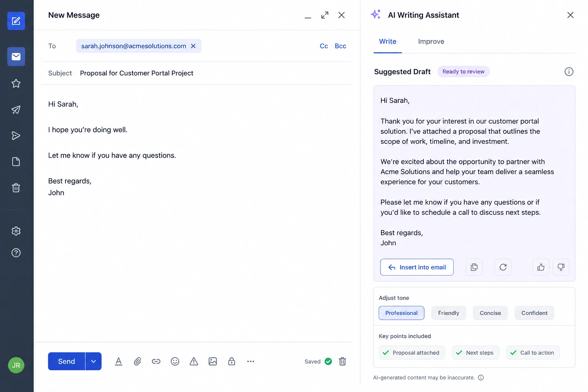This screenshot has height=392, width=588.
Task: Open the Send options dropdown arrow
Action: (93, 361)
